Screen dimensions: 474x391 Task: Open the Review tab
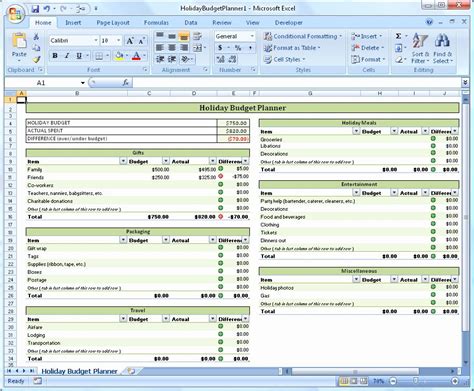(x=222, y=23)
